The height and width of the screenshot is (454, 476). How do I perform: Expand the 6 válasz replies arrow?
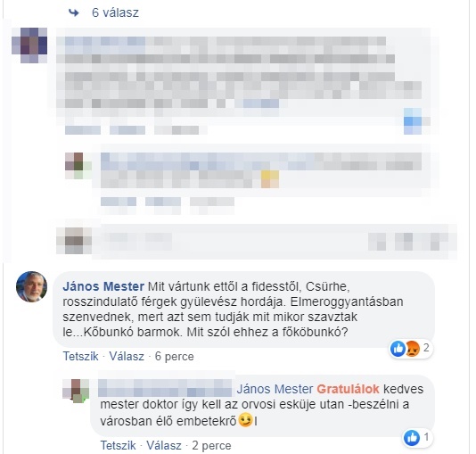click(x=74, y=12)
